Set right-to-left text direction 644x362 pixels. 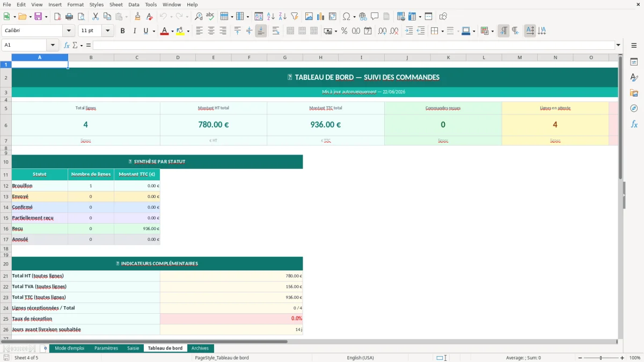pyautogui.click(x=515, y=31)
